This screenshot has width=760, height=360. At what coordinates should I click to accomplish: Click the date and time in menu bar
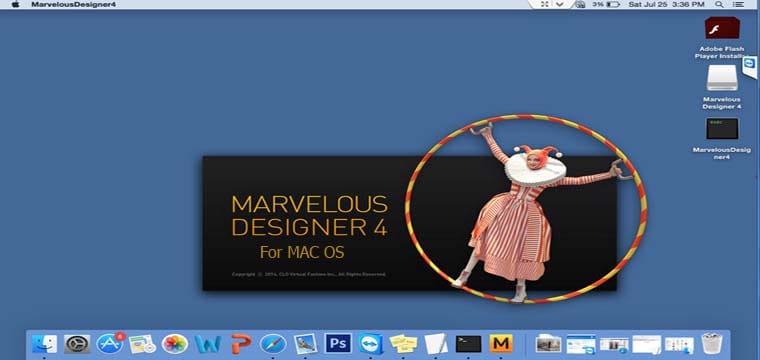point(666,4)
